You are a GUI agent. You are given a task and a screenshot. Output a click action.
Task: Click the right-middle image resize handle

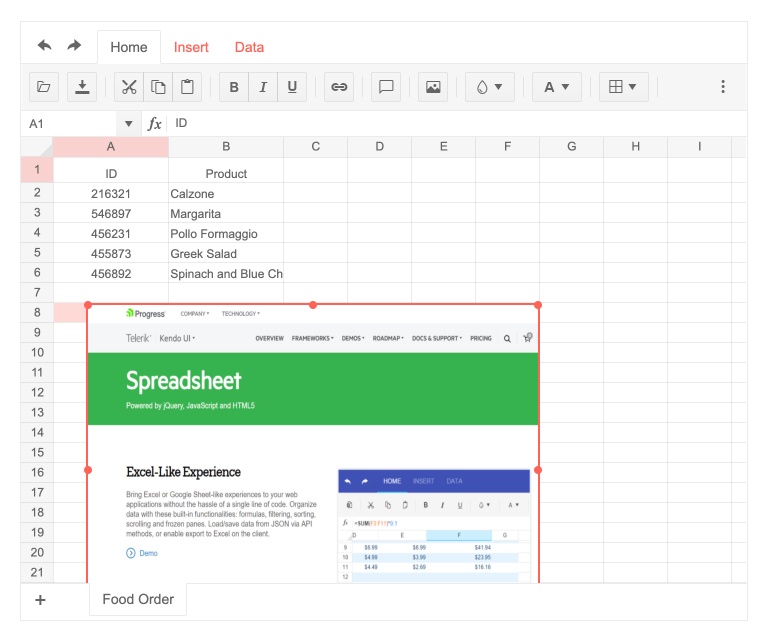click(538, 470)
